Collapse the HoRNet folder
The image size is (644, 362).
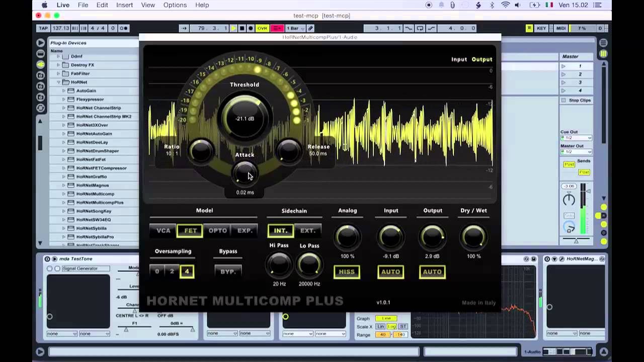tap(58, 82)
